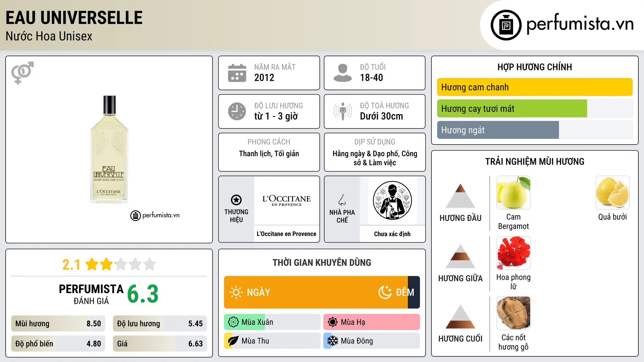
Task: Click the small perfumista.vn watermark logo under bottle
Action: [x=155, y=216]
